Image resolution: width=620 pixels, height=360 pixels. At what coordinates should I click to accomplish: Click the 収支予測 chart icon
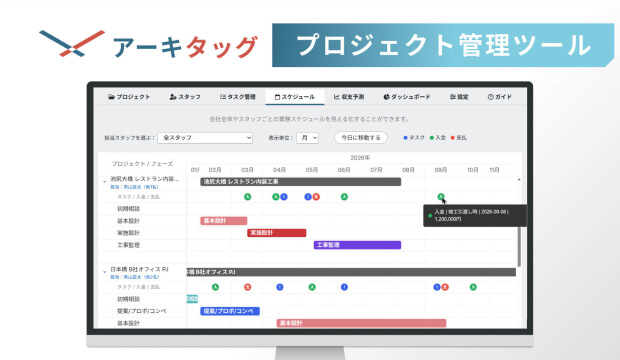click(336, 97)
